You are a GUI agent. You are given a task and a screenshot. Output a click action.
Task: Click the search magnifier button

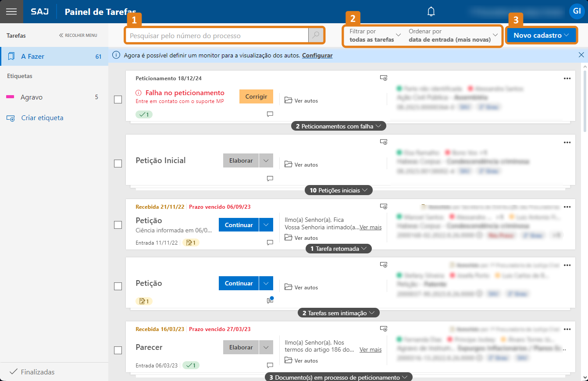click(316, 36)
